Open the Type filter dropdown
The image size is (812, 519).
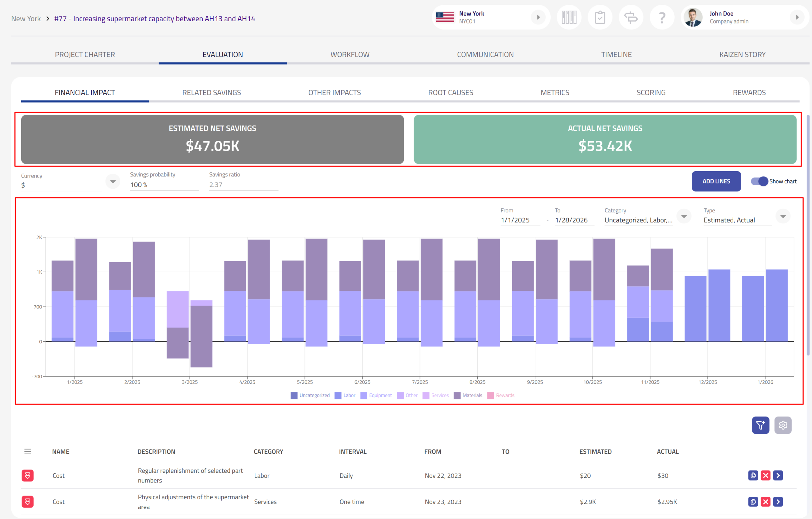point(783,216)
